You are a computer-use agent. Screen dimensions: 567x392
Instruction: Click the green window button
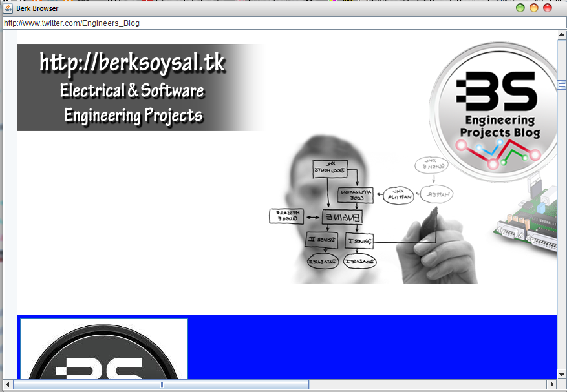click(520, 8)
